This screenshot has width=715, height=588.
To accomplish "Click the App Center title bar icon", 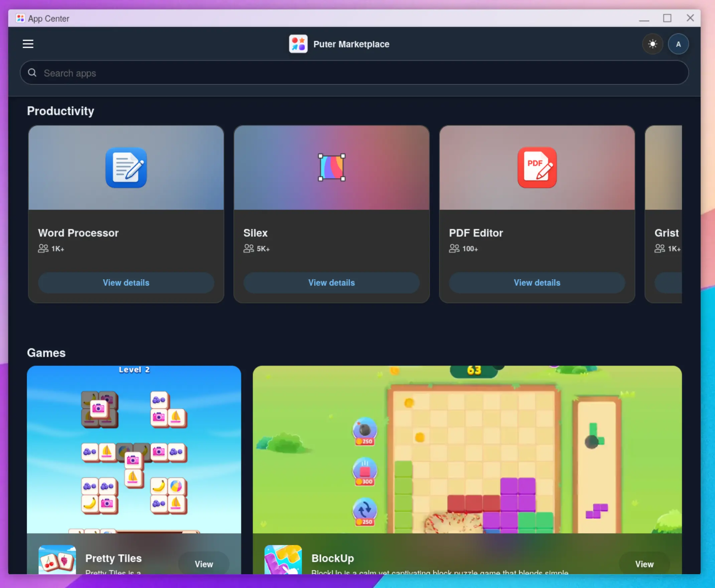I will pyautogui.click(x=20, y=18).
